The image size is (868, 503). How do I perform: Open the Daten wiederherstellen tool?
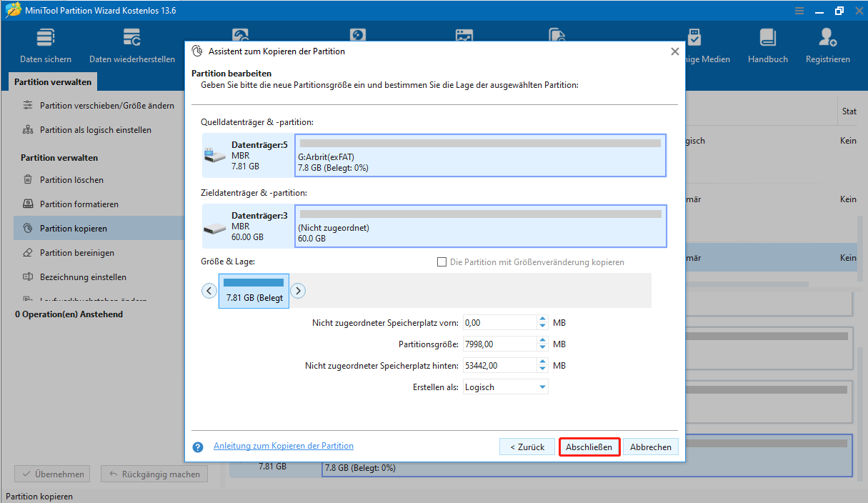pos(132,46)
